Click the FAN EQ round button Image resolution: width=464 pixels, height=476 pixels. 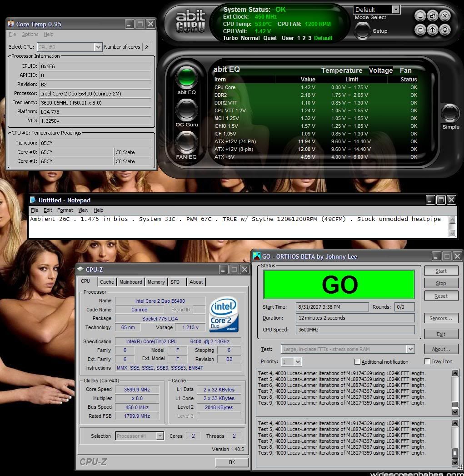(186, 142)
